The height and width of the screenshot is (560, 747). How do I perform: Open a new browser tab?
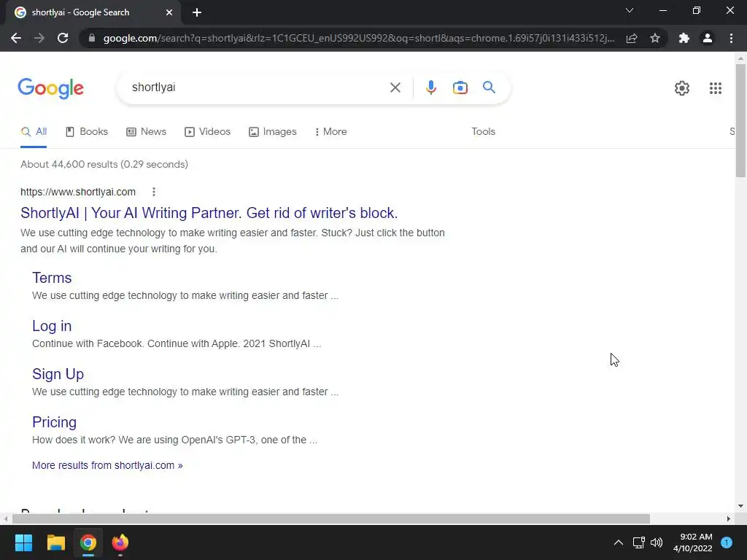197,12
